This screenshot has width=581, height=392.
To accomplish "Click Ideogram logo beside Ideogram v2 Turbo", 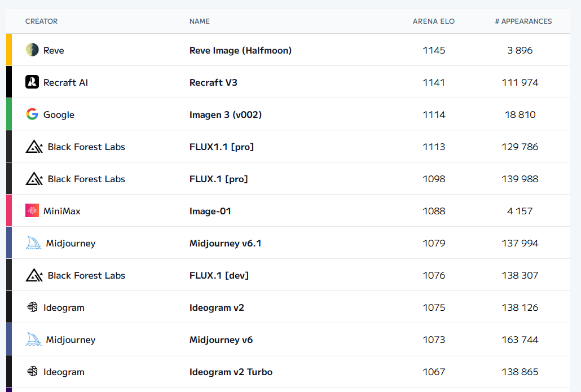I will pos(32,372).
